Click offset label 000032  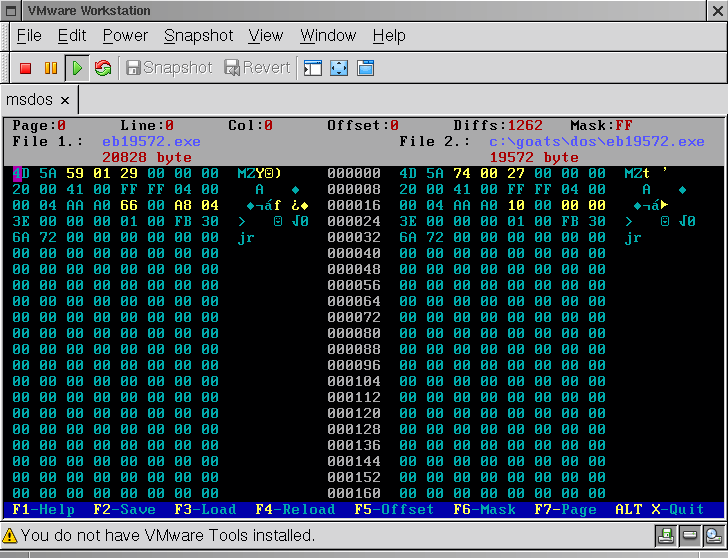(x=354, y=238)
